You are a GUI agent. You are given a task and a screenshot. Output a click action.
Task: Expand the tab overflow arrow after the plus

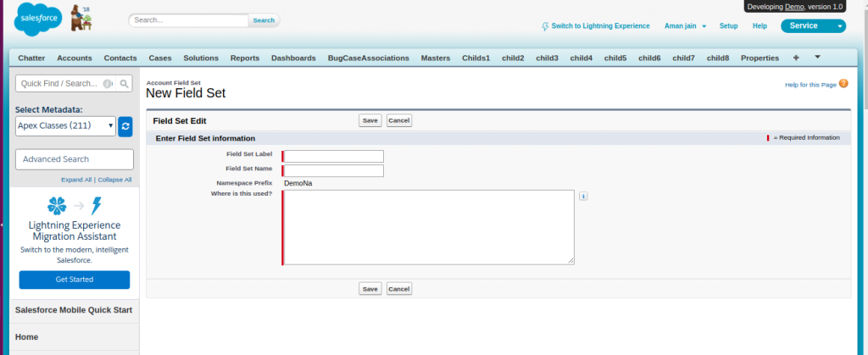pyautogui.click(x=817, y=58)
